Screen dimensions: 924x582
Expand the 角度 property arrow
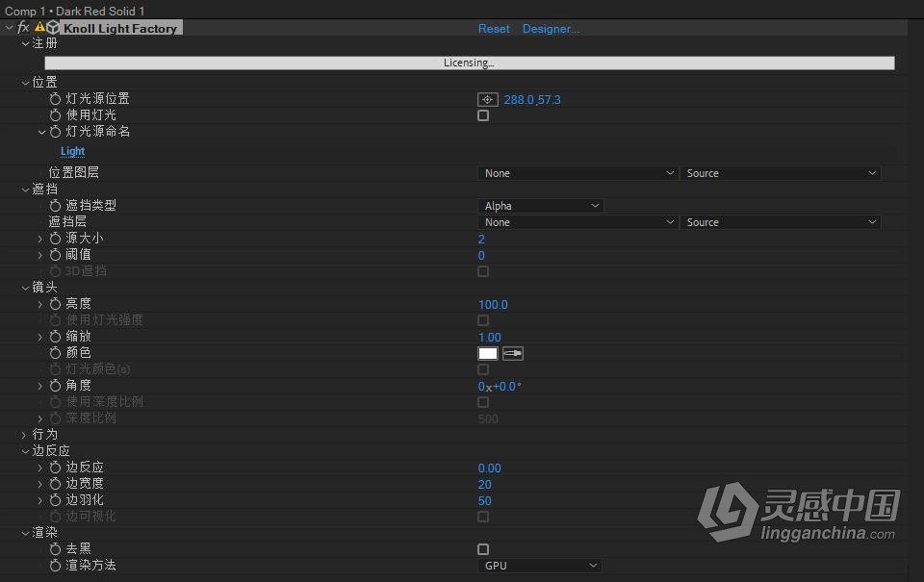[40, 386]
